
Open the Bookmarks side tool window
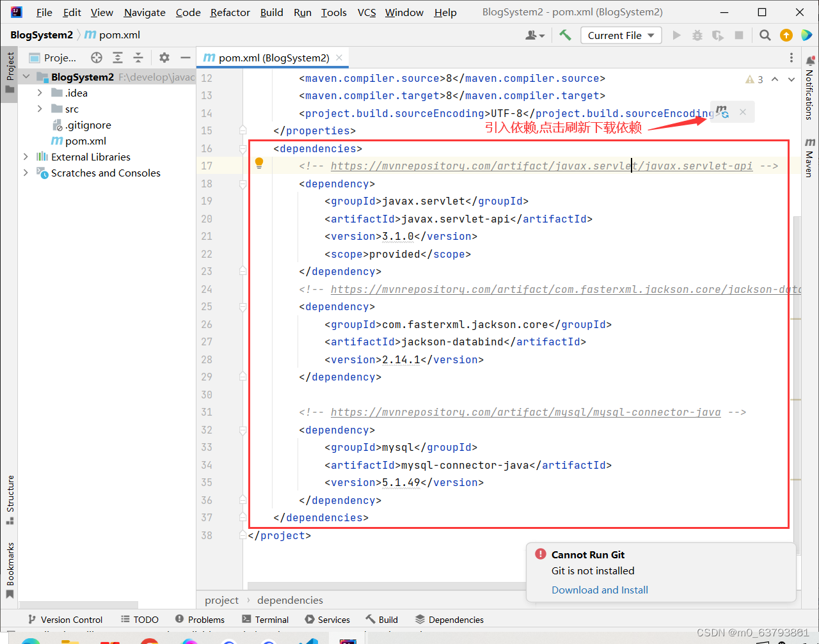tap(10, 570)
